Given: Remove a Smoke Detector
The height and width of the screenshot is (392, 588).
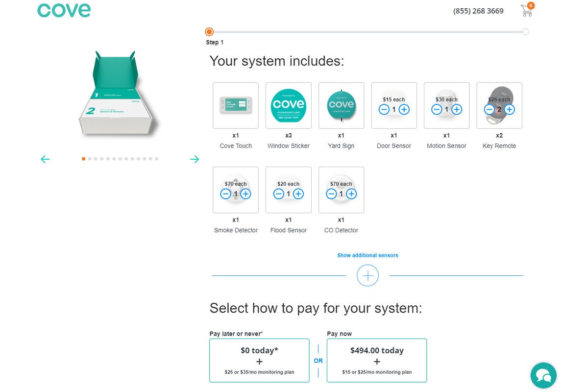Looking at the screenshot, I should click(225, 194).
